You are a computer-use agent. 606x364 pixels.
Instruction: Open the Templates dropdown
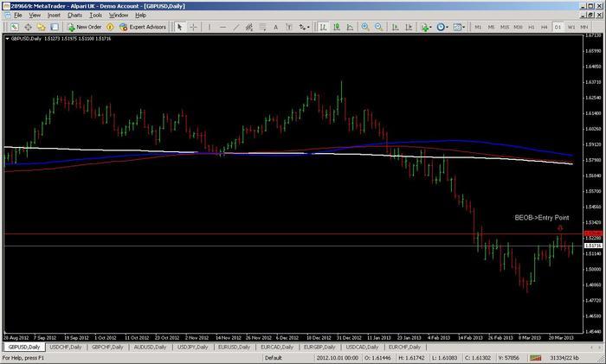(459, 27)
